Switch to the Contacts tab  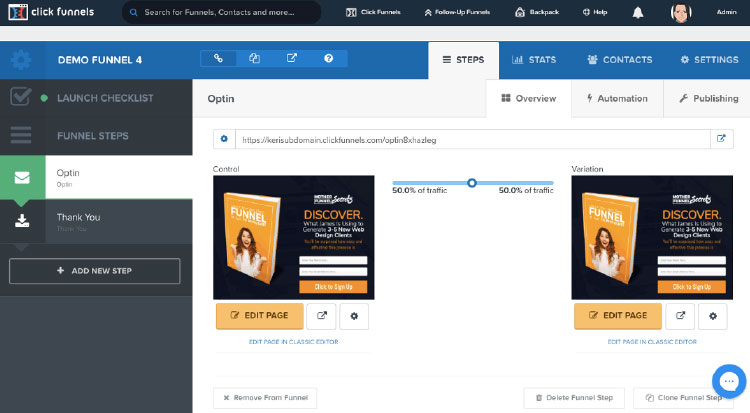(x=619, y=60)
